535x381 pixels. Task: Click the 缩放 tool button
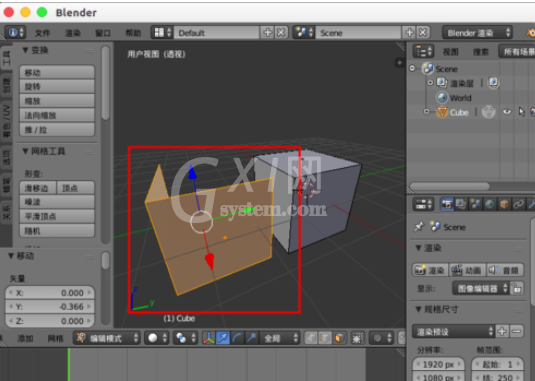pos(57,101)
